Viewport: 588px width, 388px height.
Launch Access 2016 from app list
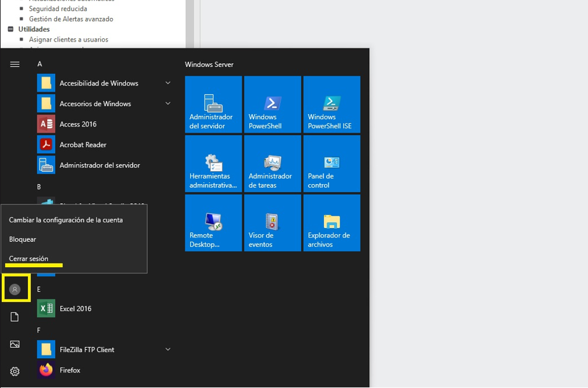(x=104, y=124)
